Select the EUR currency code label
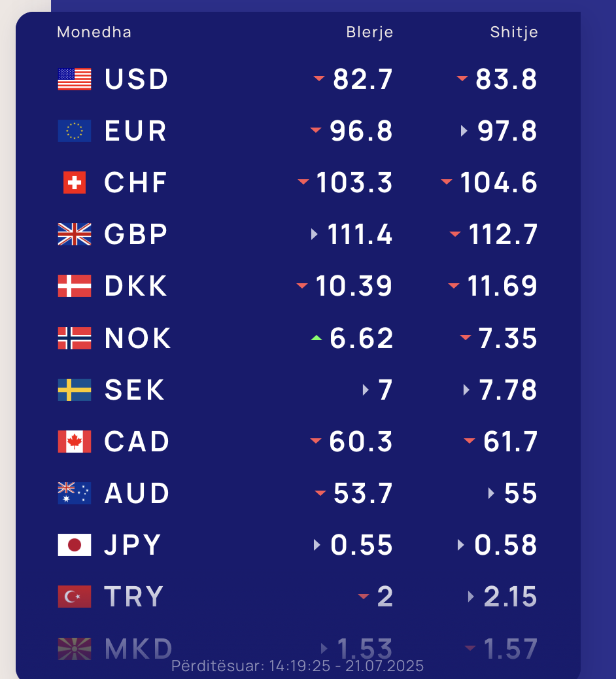This screenshot has height=679, width=616. [135, 131]
